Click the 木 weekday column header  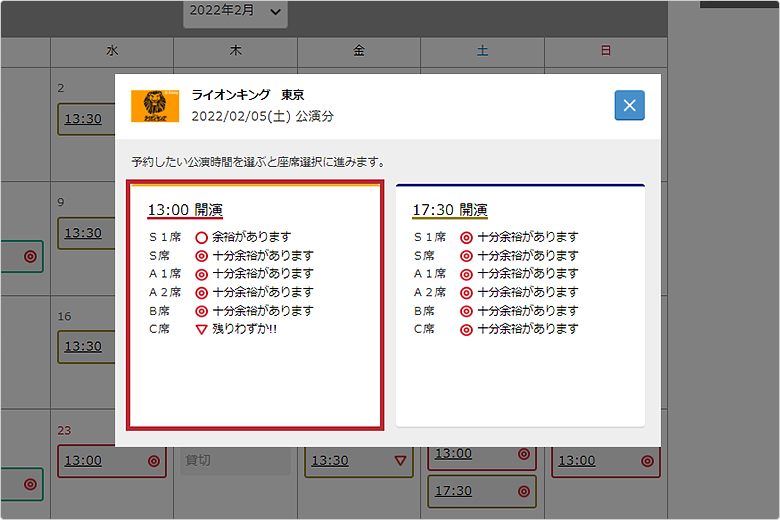pyautogui.click(x=235, y=51)
